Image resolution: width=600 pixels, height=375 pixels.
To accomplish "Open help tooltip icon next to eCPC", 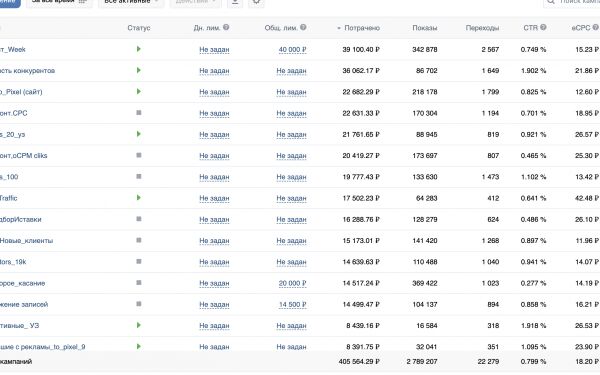I will click(x=595, y=27).
